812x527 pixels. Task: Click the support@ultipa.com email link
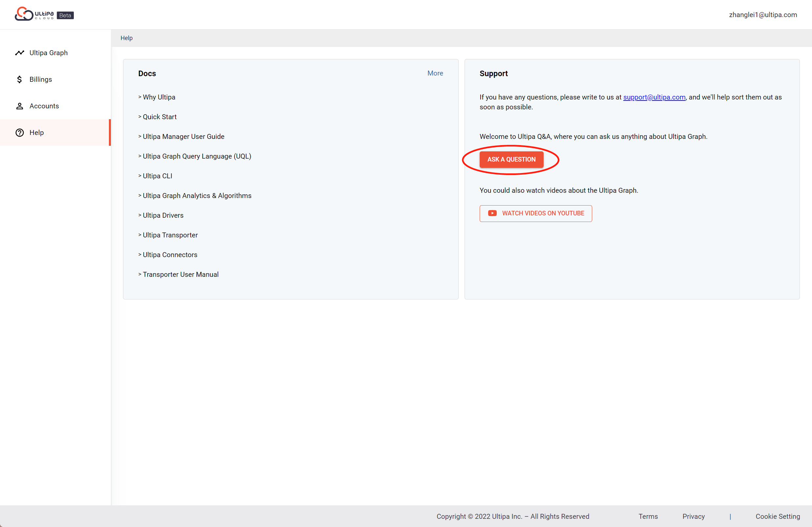click(654, 97)
